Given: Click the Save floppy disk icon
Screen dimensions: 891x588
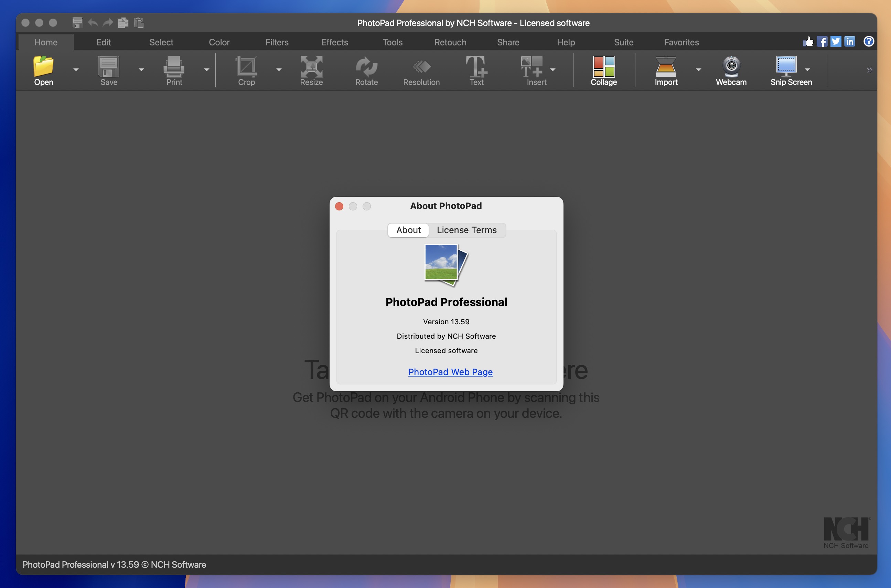Looking at the screenshot, I should (109, 66).
